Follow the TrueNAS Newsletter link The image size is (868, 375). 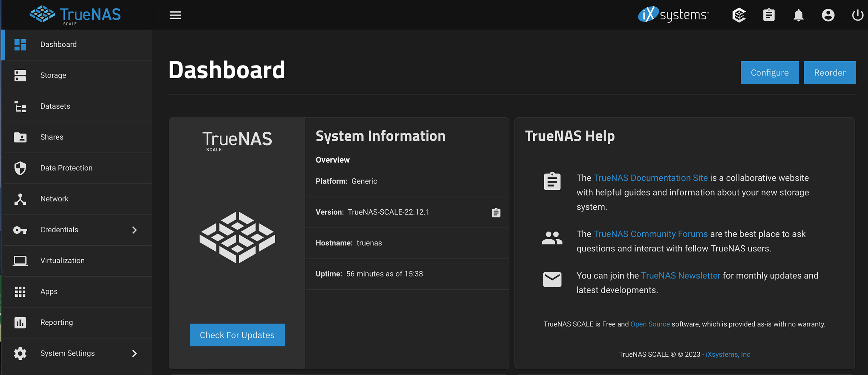coord(680,275)
